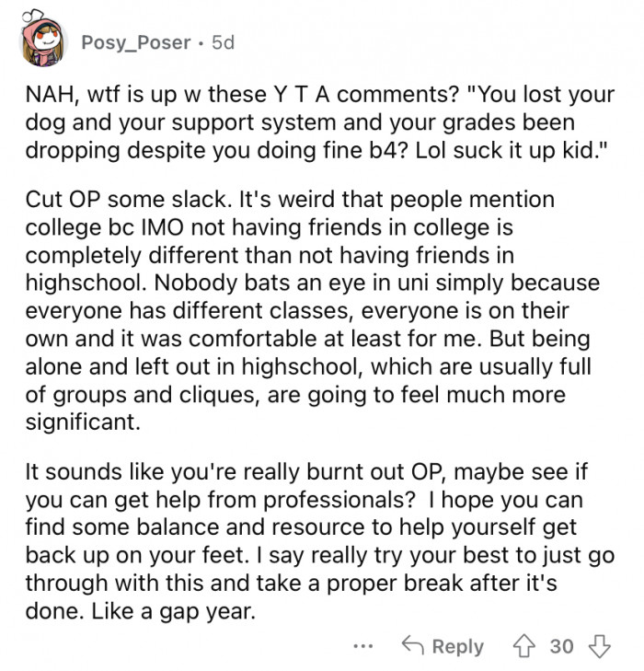The image size is (644, 671).
Task: Click the 'Y T A comments' phrase
Action: click(x=322, y=98)
